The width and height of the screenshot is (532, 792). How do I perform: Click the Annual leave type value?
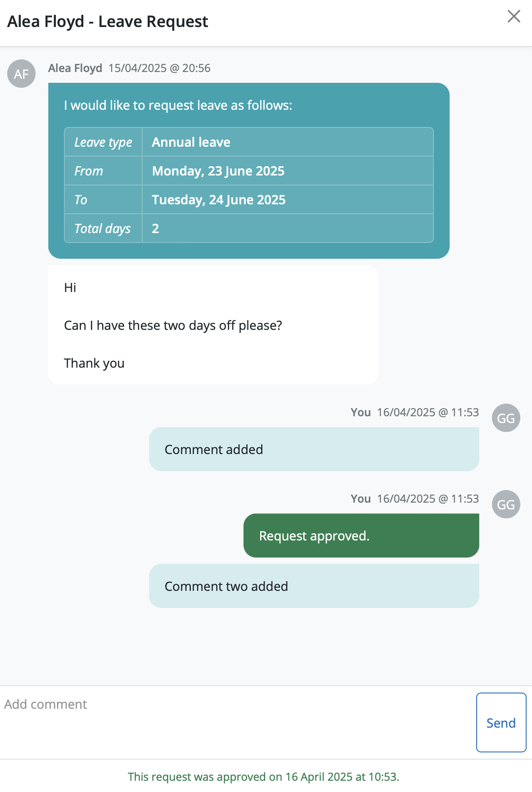(x=191, y=142)
